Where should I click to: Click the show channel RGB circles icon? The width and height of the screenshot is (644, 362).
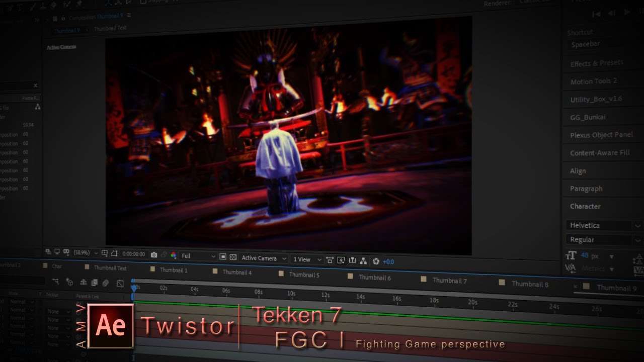coord(174,255)
